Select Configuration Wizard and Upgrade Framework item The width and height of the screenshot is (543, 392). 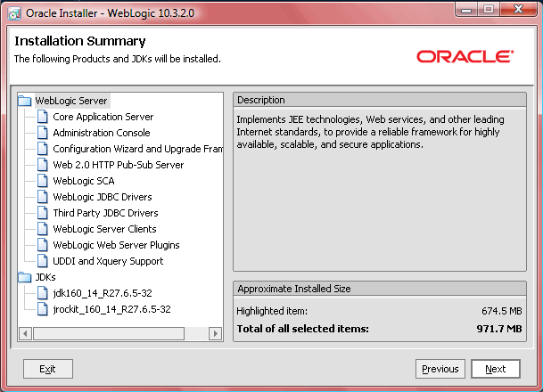click(x=138, y=149)
